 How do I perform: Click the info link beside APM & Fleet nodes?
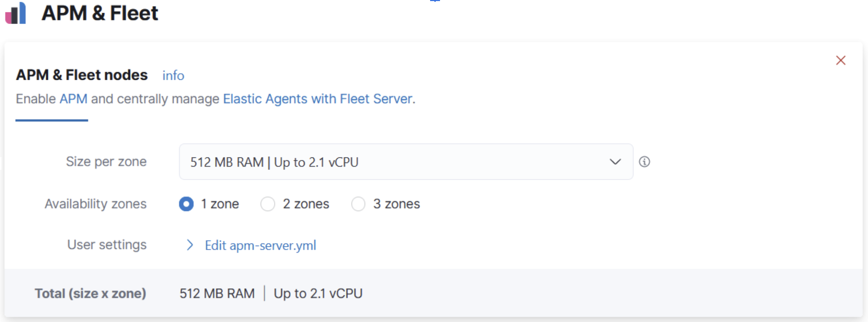point(173,75)
